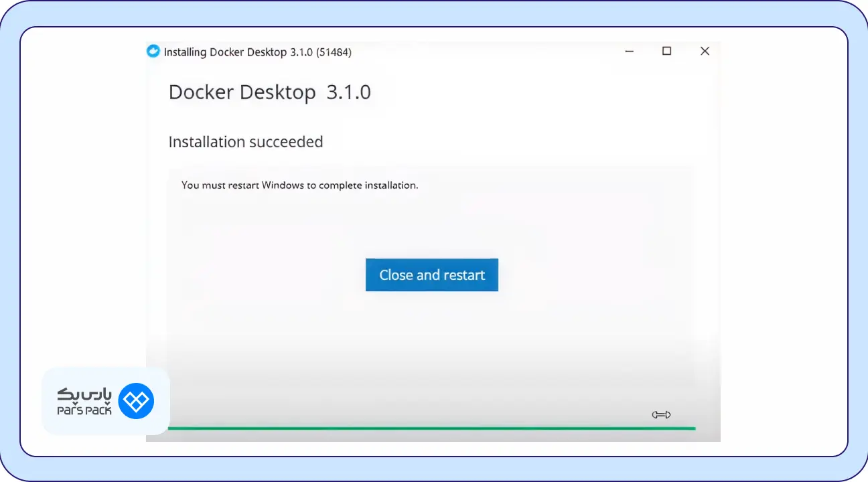This screenshot has height=482, width=868.
Task: Close the Docker Desktop installer window
Action: [x=705, y=51]
